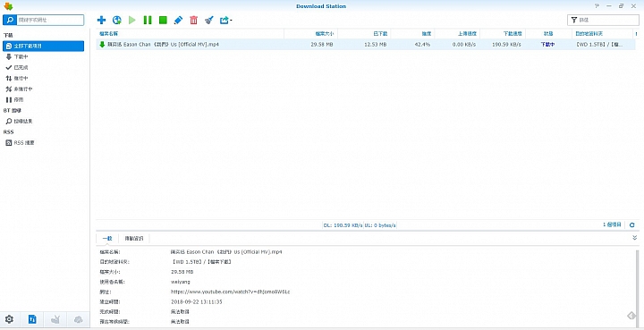Click the 12.53 MB downloaded cell
Image resolution: width=644 pixels, height=330 pixels.
coord(376,45)
